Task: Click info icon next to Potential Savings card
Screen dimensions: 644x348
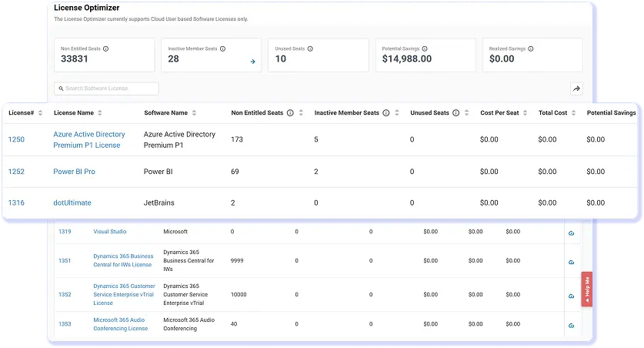Action: click(x=425, y=49)
